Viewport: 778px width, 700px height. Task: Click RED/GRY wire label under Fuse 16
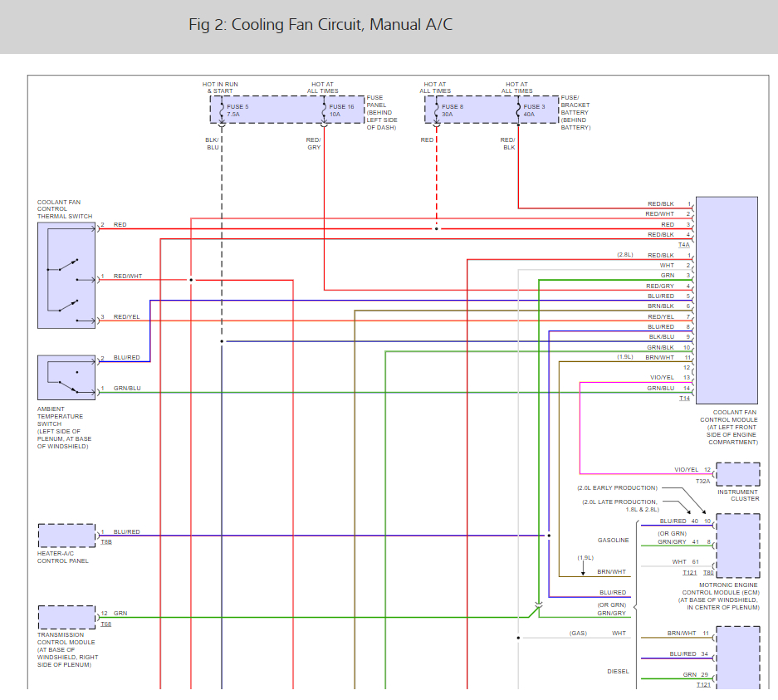(x=314, y=144)
